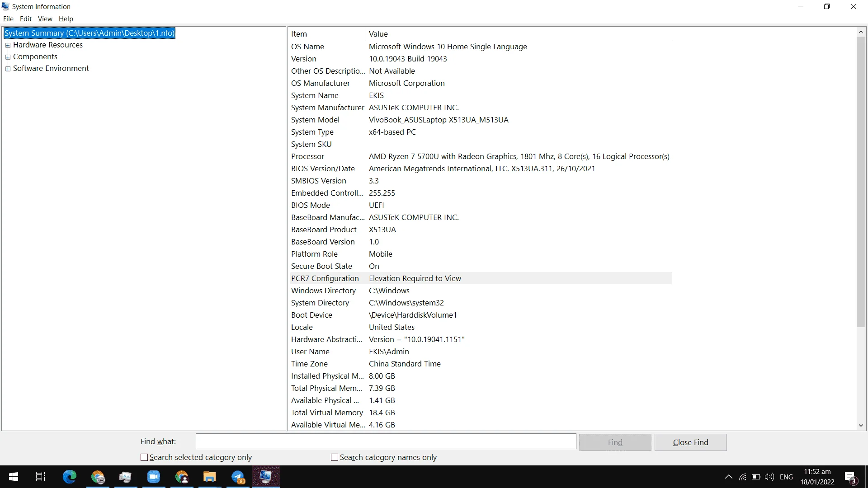Open the Chrome icon right beside Edge
The image size is (868, 488).
[x=98, y=477]
